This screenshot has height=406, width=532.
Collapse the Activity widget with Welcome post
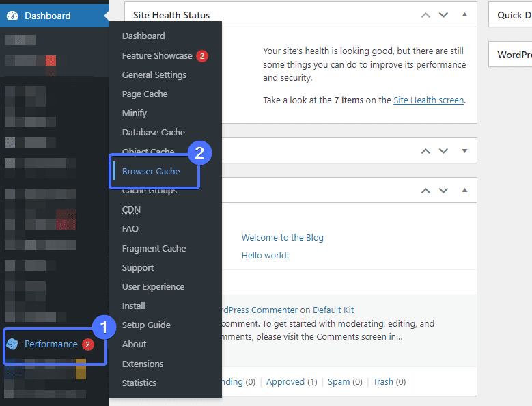(465, 190)
